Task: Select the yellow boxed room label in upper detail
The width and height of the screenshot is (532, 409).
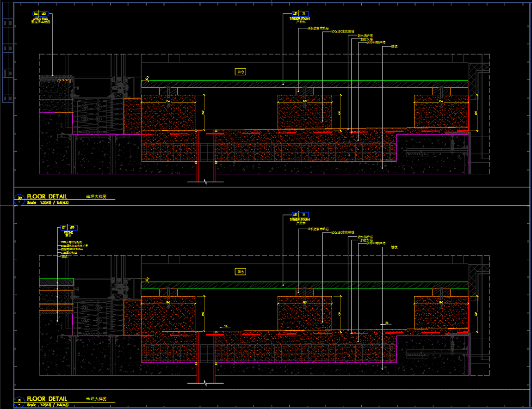Action: pos(241,72)
